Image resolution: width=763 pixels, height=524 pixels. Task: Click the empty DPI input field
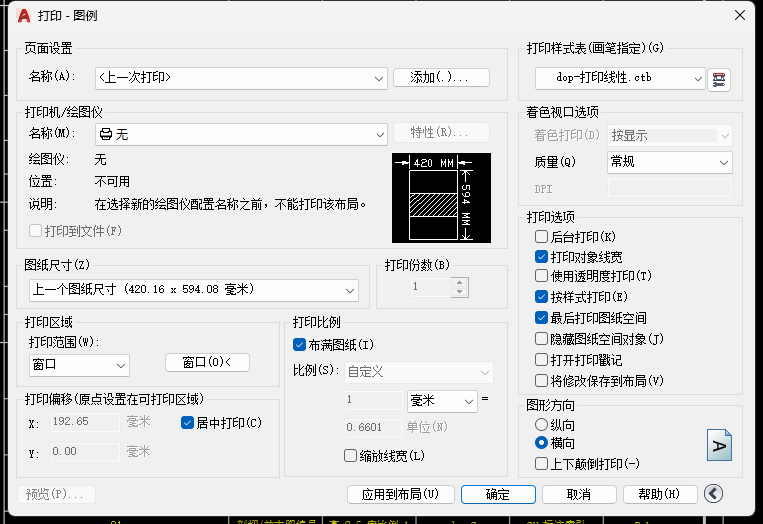pos(670,188)
